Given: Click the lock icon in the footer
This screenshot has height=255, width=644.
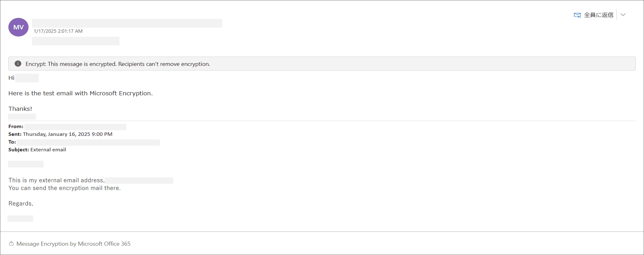Looking at the screenshot, I should (11, 244).
